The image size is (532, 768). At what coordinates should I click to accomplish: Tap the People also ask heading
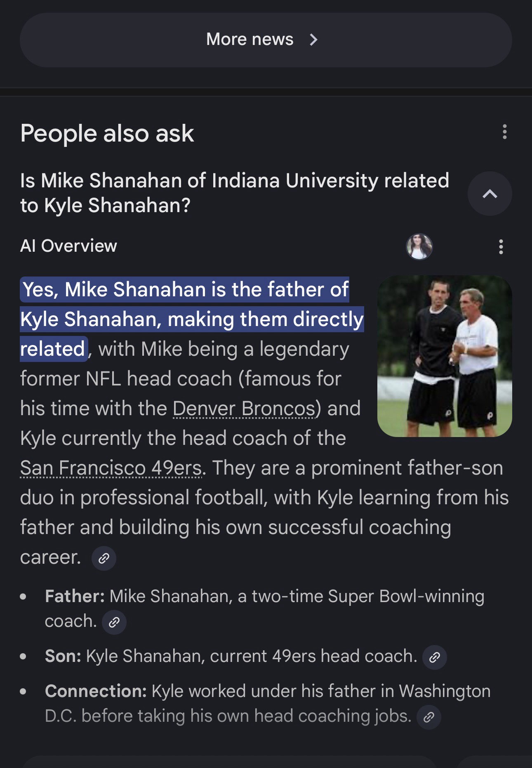107,133
